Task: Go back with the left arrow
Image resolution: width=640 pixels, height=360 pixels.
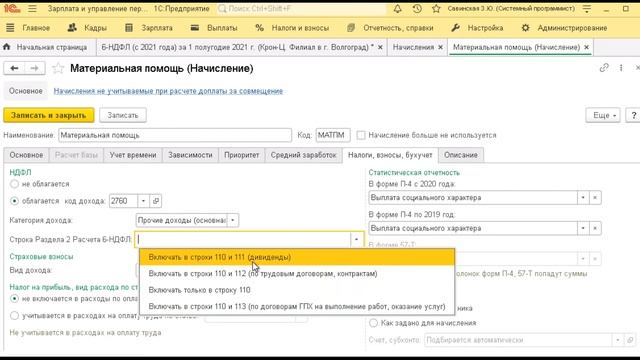Action: [14, 68]
